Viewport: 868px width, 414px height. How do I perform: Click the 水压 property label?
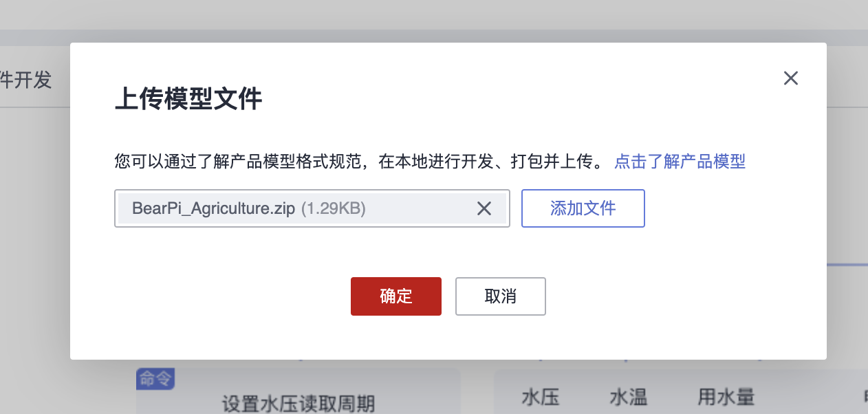coord(540,397)
